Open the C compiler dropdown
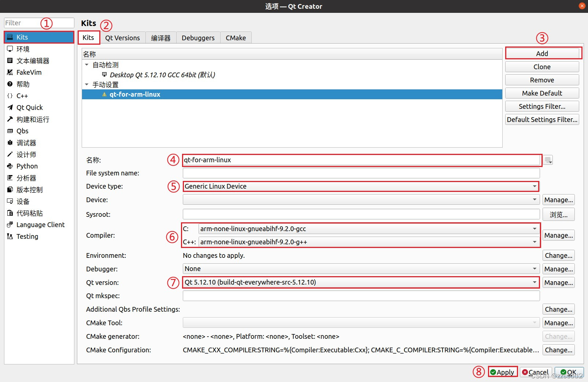Image resolution: width=588 pixels, height=382 pixels. point(369,229)
